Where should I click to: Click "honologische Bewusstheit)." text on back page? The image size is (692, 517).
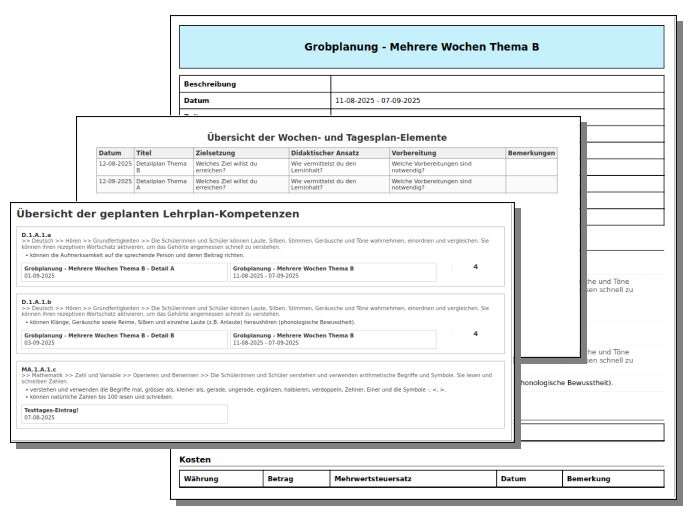pos(567,383)
